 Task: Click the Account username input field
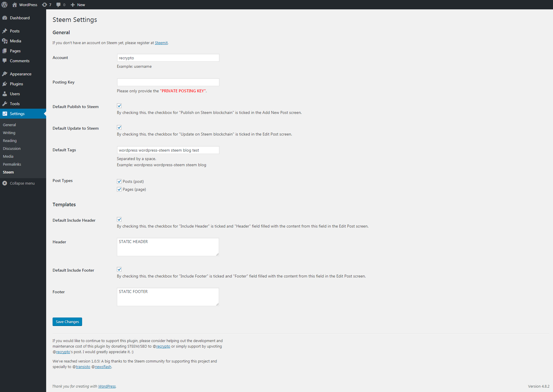pos(168,58)
